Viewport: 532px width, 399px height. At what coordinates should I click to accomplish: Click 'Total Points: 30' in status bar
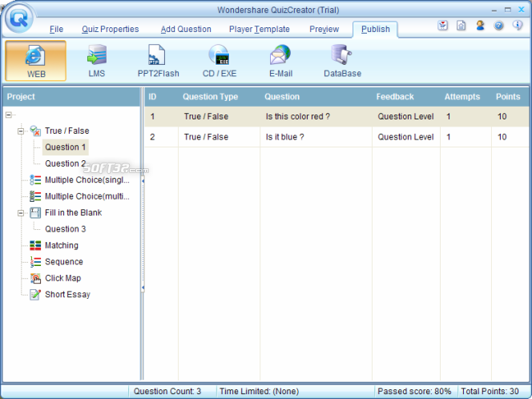(490, 391)
